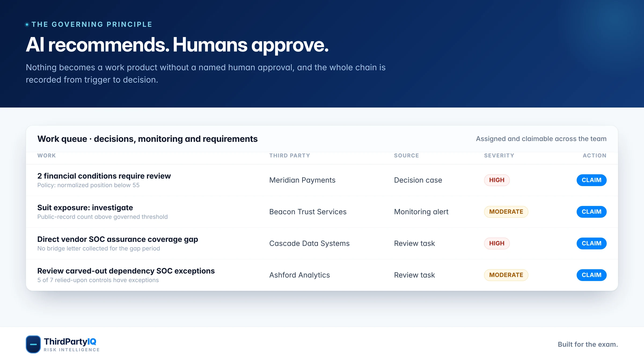Viewport: 644px width, 362px height.
Task: Click '5 of 7 relied-upon controls have exceptions'
Action: (x=98, y=280)
